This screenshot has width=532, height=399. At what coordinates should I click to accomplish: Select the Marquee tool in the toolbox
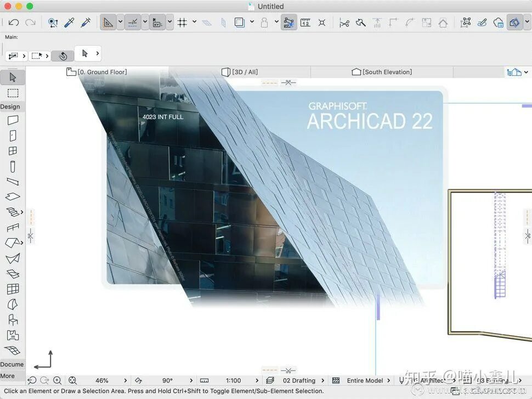coord(13,93)
